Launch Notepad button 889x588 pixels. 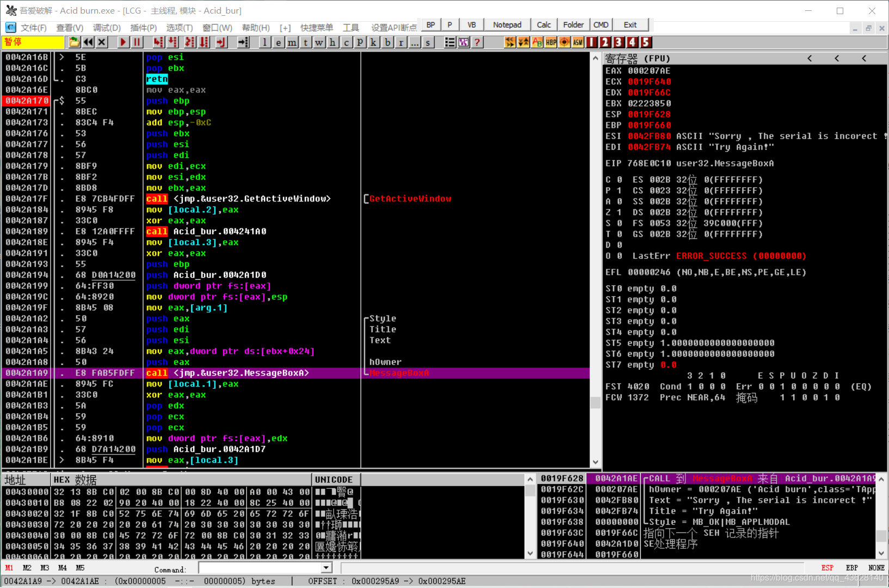(x=507, y=24)
